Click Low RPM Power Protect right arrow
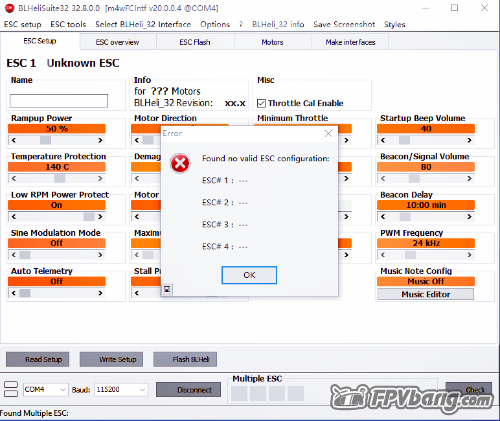The width and height of the screenshot is (500, 421). (x=100, y=217)
